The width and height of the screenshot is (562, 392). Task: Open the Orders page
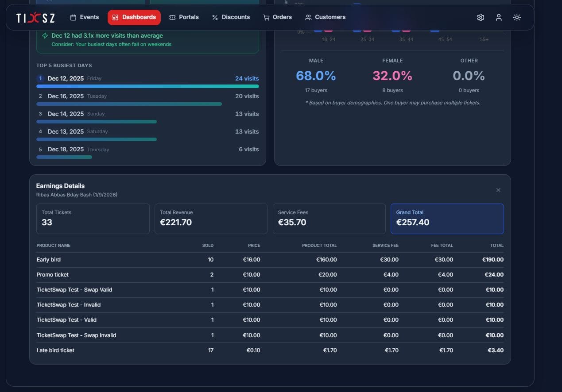tap(278, 17)
